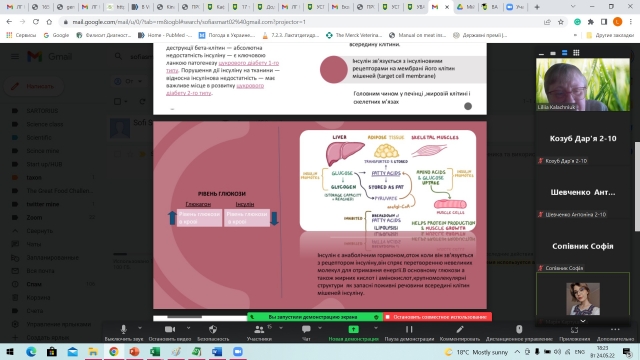This screenshot has height=360, width=640.
Task: Open the Spam folder in Gmail
Action: (x=34, y=284)
